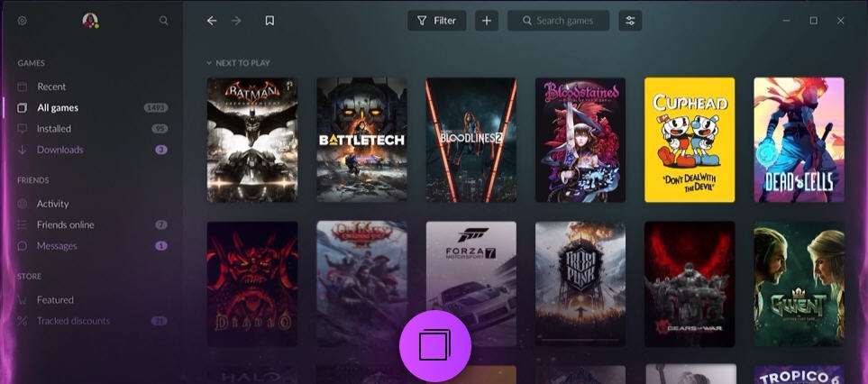Open view options sliders icon
This screenshot has width=868, height=384.
click(630, 21)
